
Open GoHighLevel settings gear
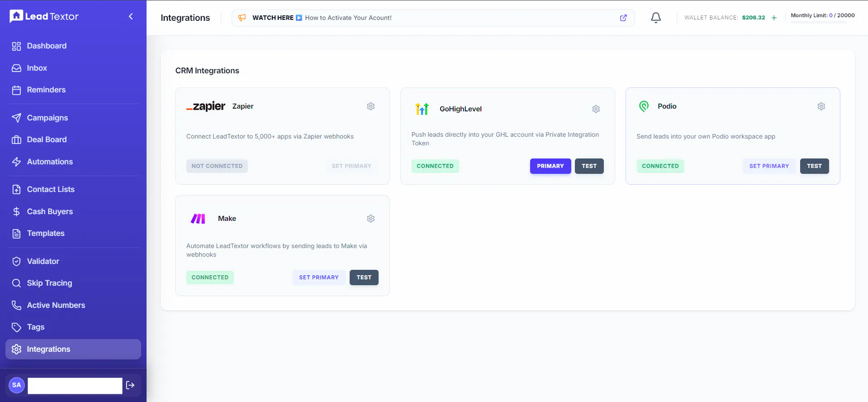pos(596,109)
